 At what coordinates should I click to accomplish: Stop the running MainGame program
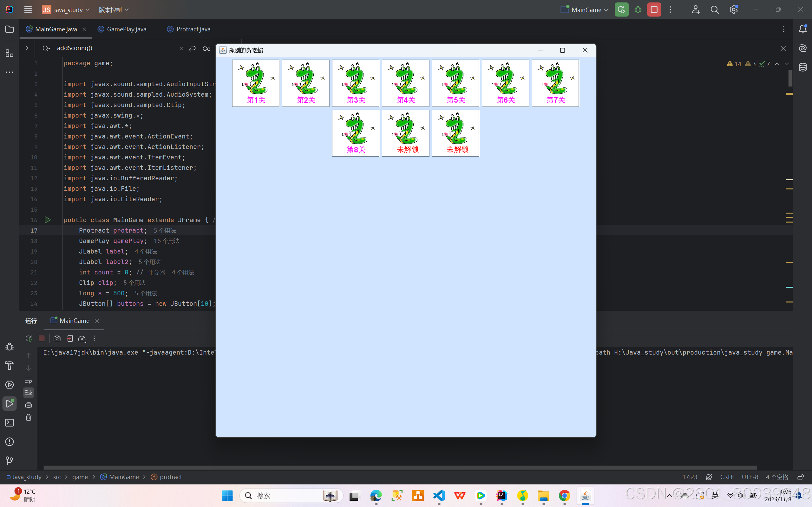click(654, 10)
